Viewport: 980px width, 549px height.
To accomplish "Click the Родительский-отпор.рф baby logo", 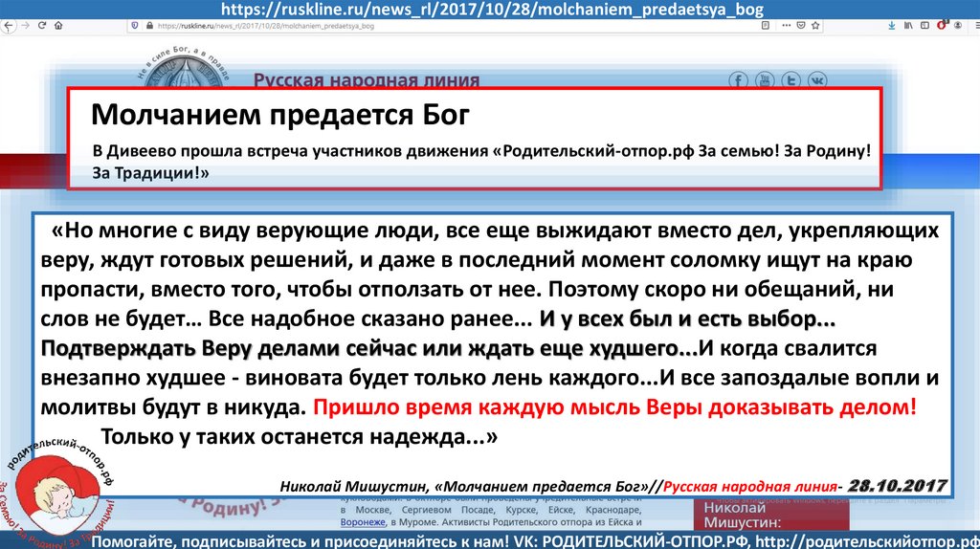I will pos(59,493).
